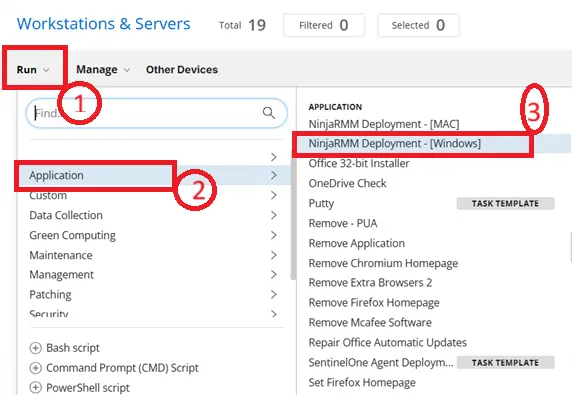572x395 pixels.
Task: Add a new PowerShell script
Action: (79, 387)
